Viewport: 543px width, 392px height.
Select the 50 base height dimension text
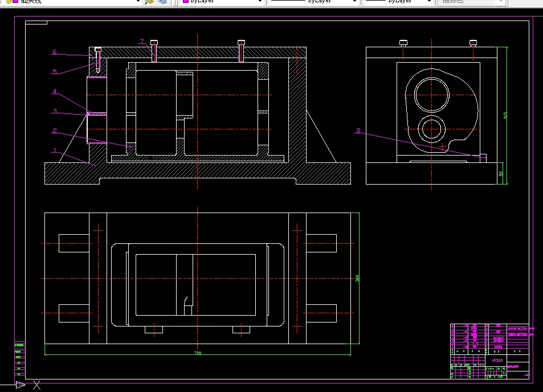point(501,173)
